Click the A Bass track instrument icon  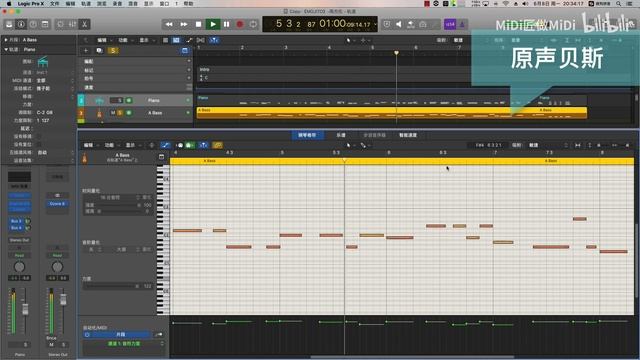click(99, 113)
